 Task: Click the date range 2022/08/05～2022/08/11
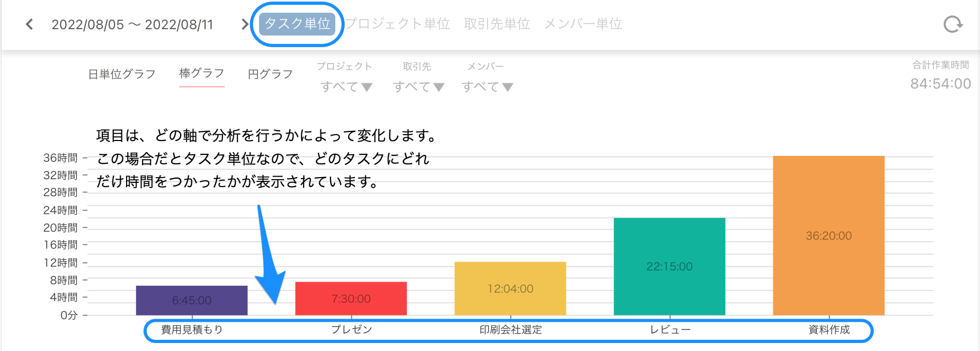(132, 24)
